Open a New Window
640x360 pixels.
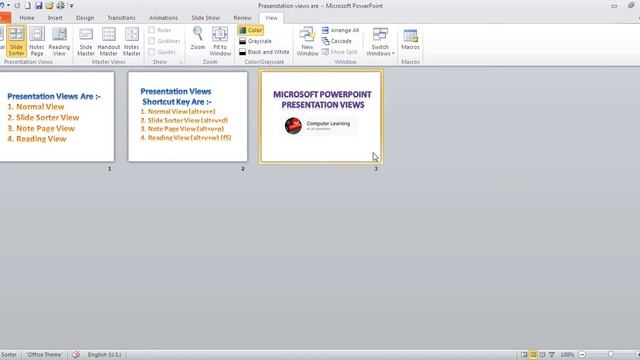click(307, 41)
